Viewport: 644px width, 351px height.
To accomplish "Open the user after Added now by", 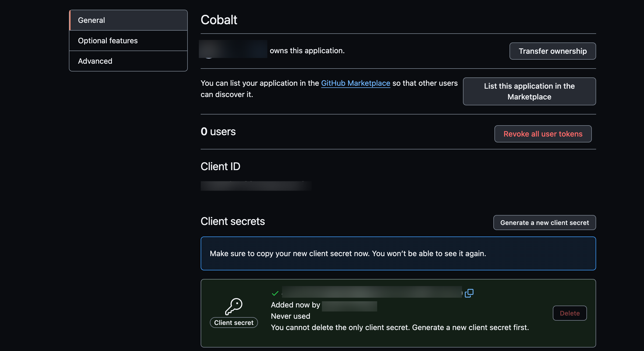I will pyautogui.click(x=349, y=306).
